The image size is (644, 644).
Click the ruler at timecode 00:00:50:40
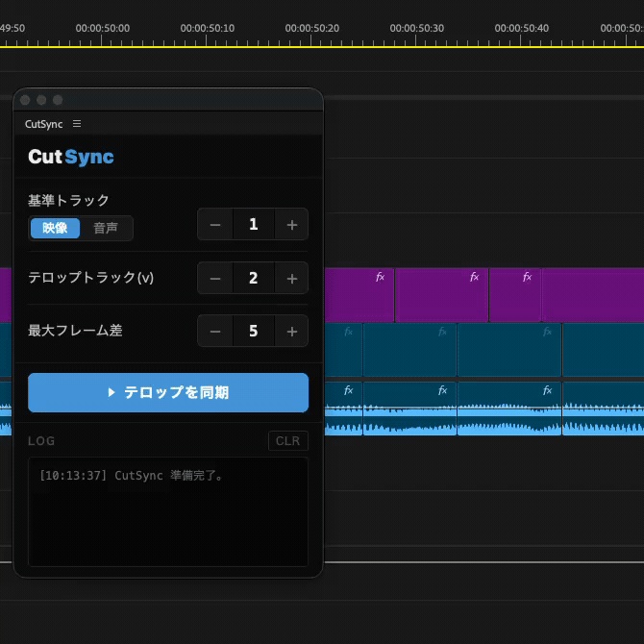point(521,28)
